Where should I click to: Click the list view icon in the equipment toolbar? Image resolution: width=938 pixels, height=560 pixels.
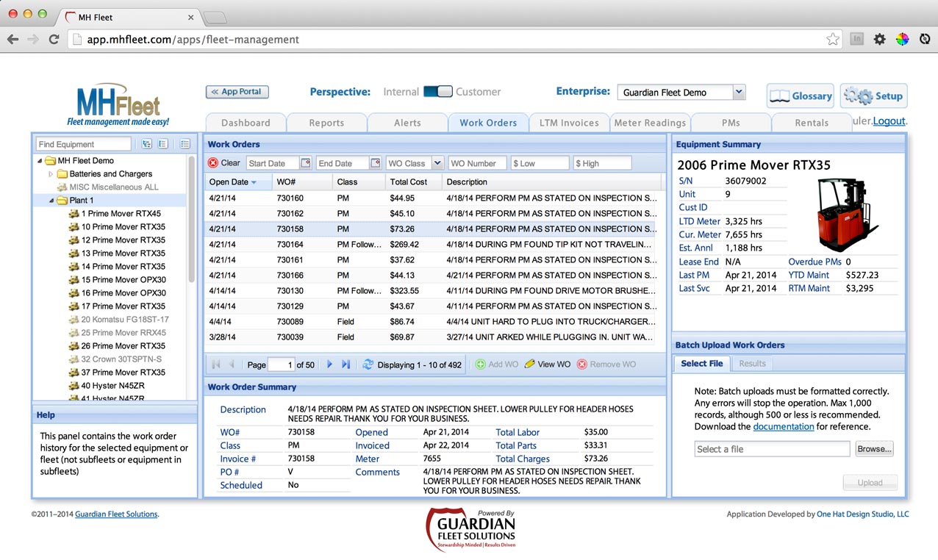click(x=185, y=144)
